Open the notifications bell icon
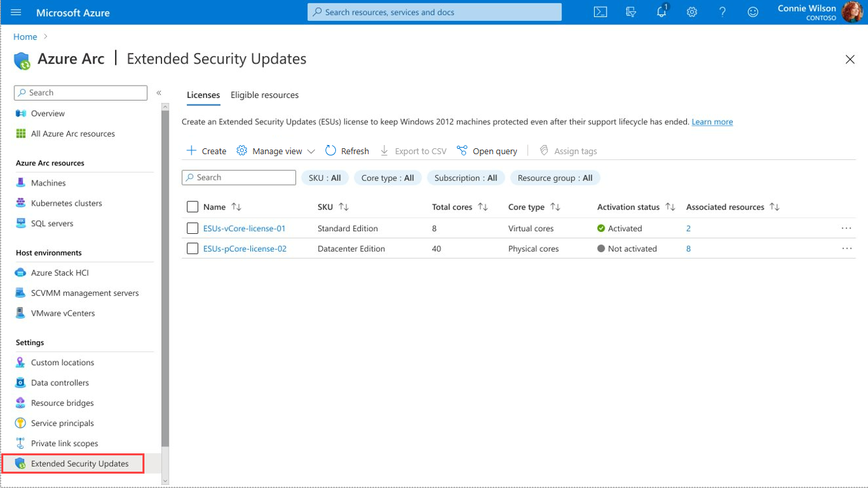 [661, 11]
